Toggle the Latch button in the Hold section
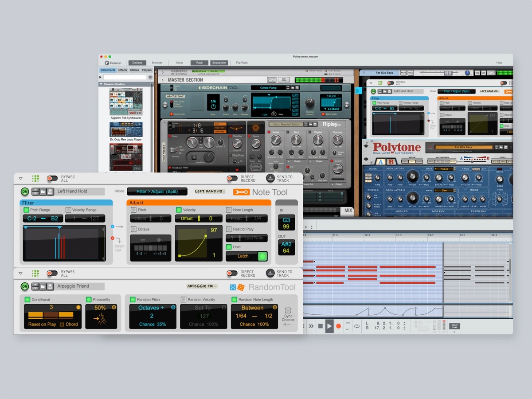This screenshot has height=399, width=532. [x=247, y=256]
